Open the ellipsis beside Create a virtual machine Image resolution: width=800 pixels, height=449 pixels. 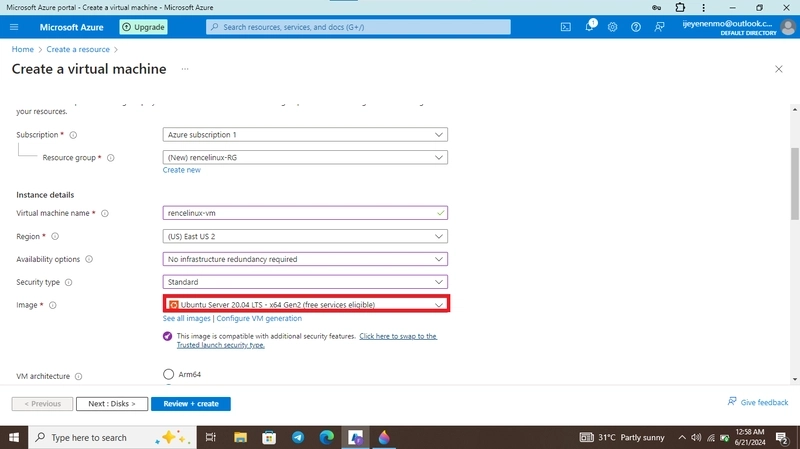click(185, 69)
